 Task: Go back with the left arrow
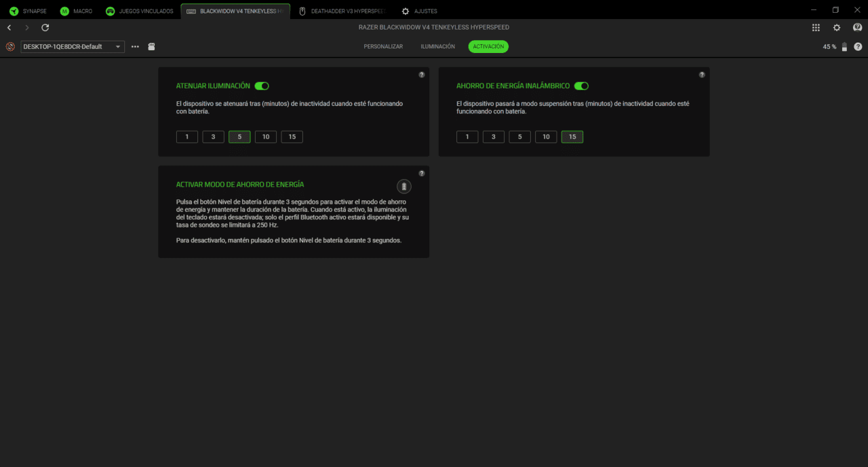pos(9,28)
